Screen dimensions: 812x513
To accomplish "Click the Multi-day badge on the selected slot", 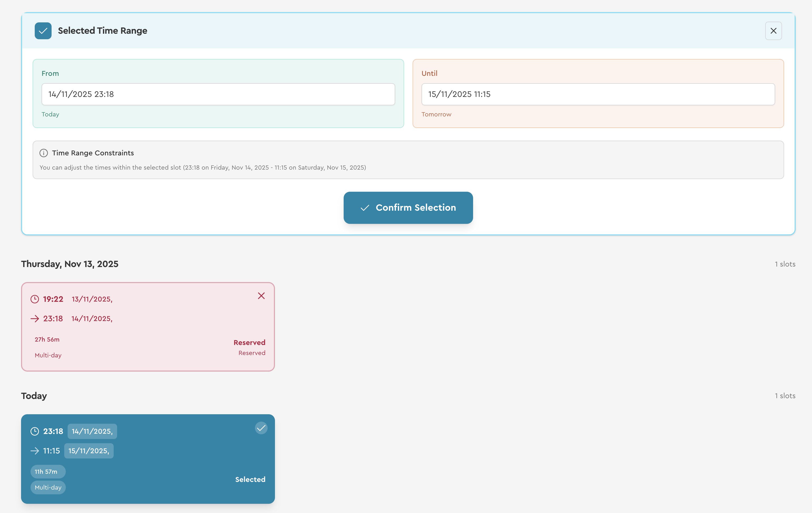I will click(x=48, y=487).
